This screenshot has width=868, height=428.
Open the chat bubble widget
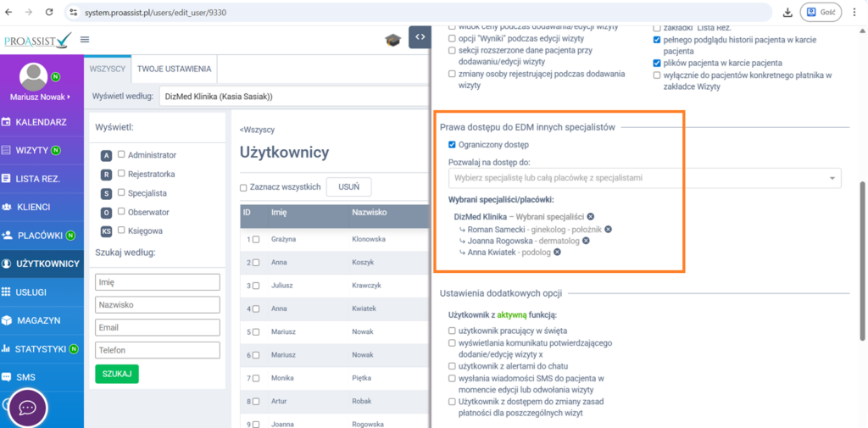[x=27, y=408]
